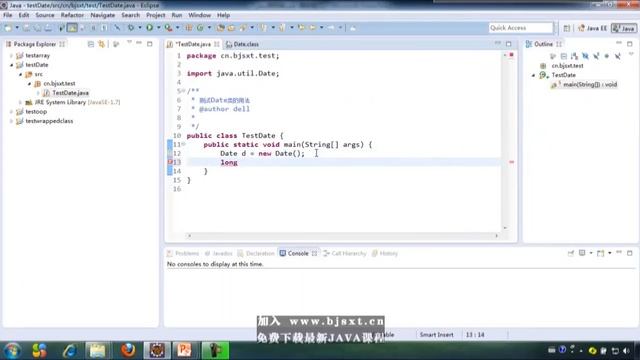Screen dimensions: 640x360
Task: Toggle Hide Non-Public Members in Outline
Action: click(x=607, y=56)
